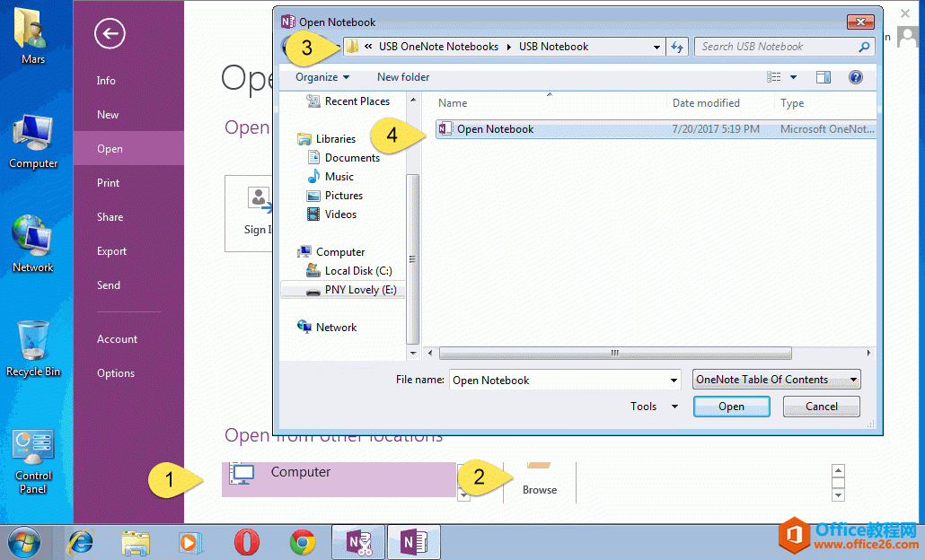Click the Browse button under other locations

pyautogui.click(x=539, y=482)
